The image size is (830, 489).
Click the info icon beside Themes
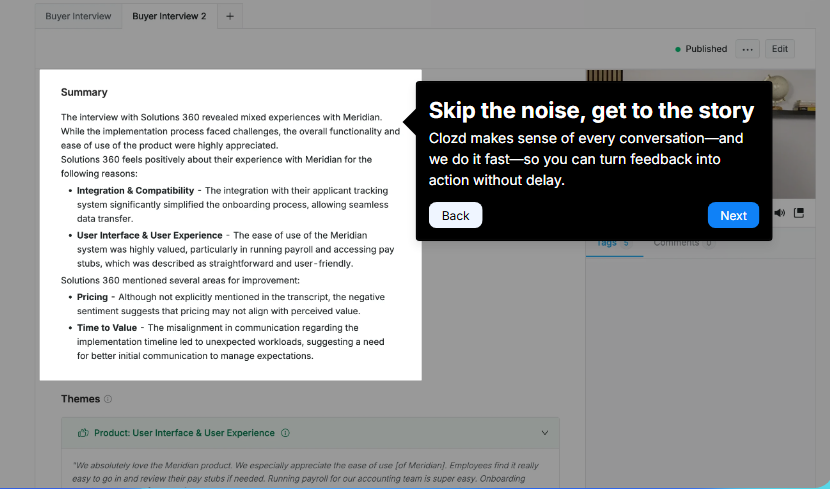coord(108,399)
